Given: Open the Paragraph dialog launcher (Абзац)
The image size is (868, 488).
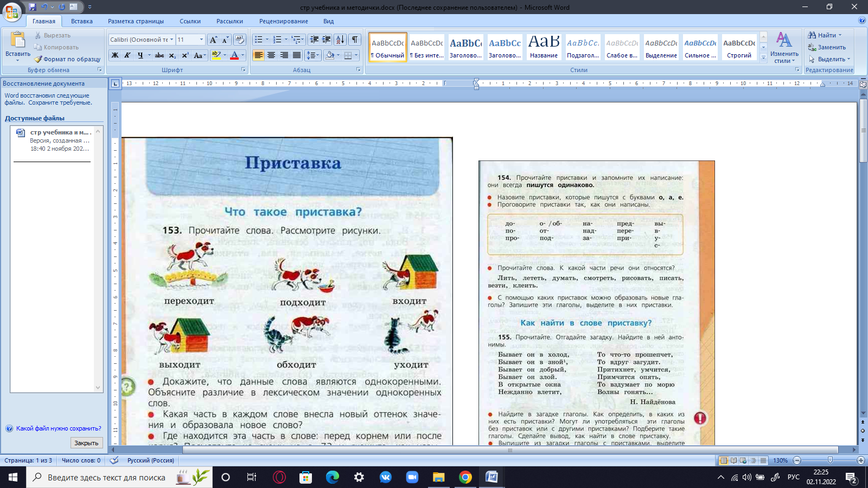Looking at the screenshot, I should click(359, 70).
